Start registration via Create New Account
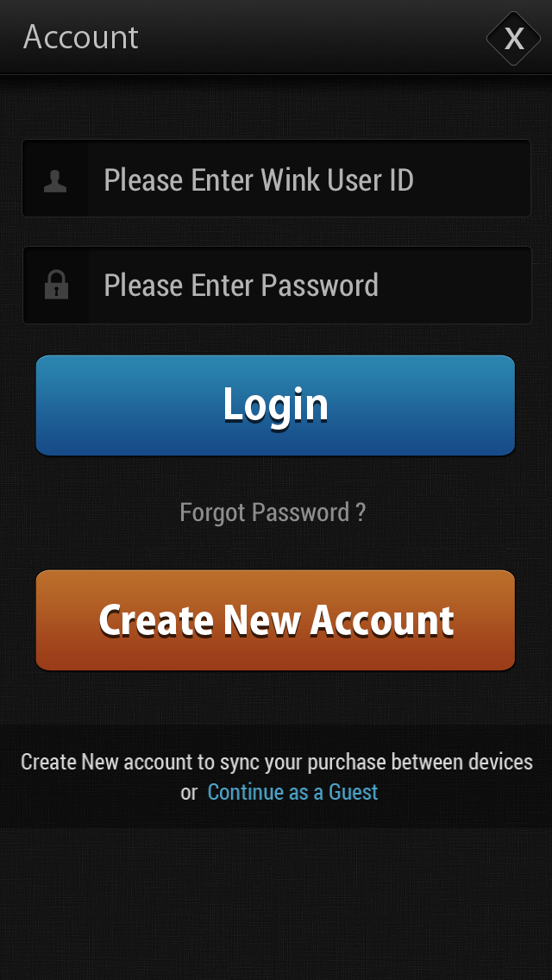 coord(275,620)
